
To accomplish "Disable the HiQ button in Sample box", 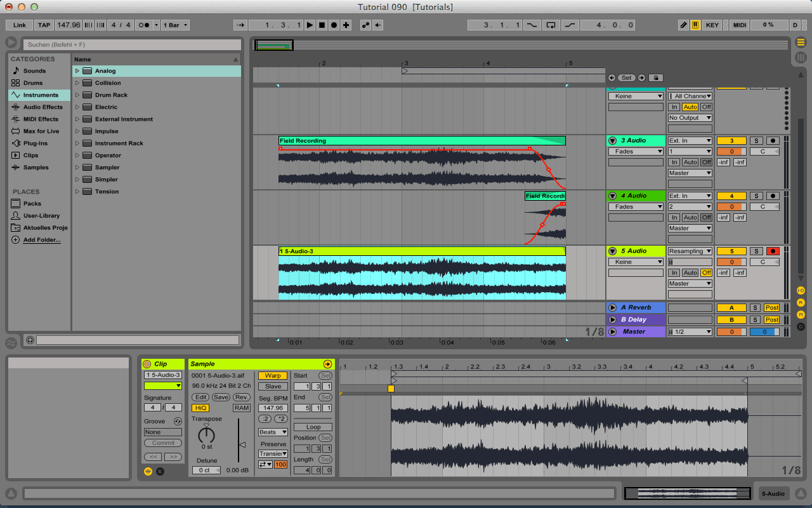I will point(200,408).
